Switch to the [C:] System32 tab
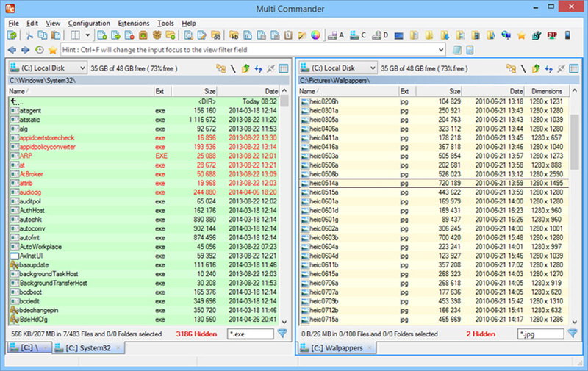 coord(88,347)
